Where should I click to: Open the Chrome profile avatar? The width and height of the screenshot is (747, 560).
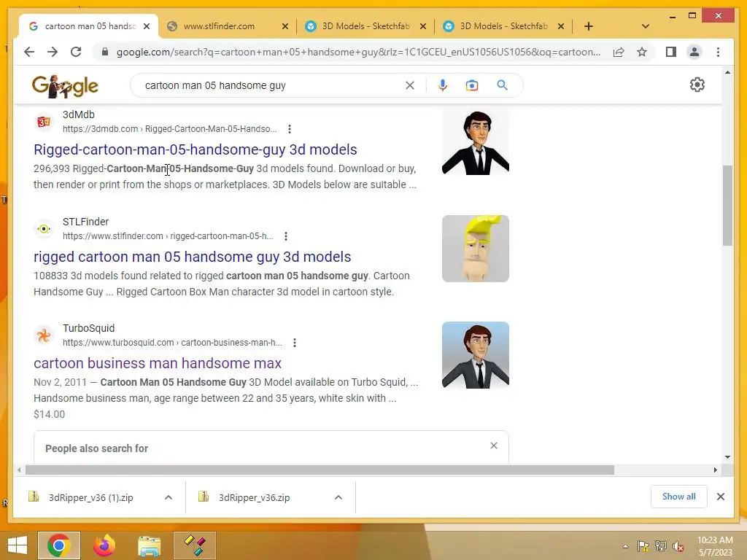coord(694,52)
